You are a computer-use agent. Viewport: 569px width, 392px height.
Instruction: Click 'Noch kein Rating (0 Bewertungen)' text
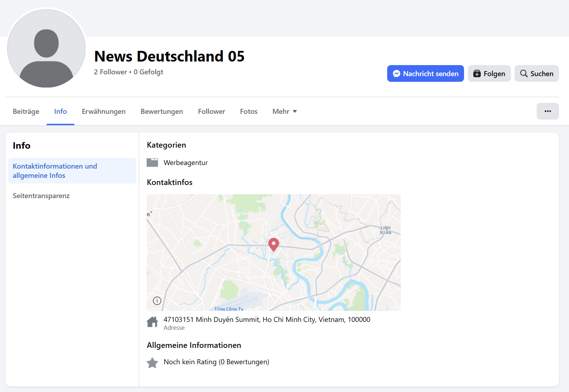pos(216,362)
